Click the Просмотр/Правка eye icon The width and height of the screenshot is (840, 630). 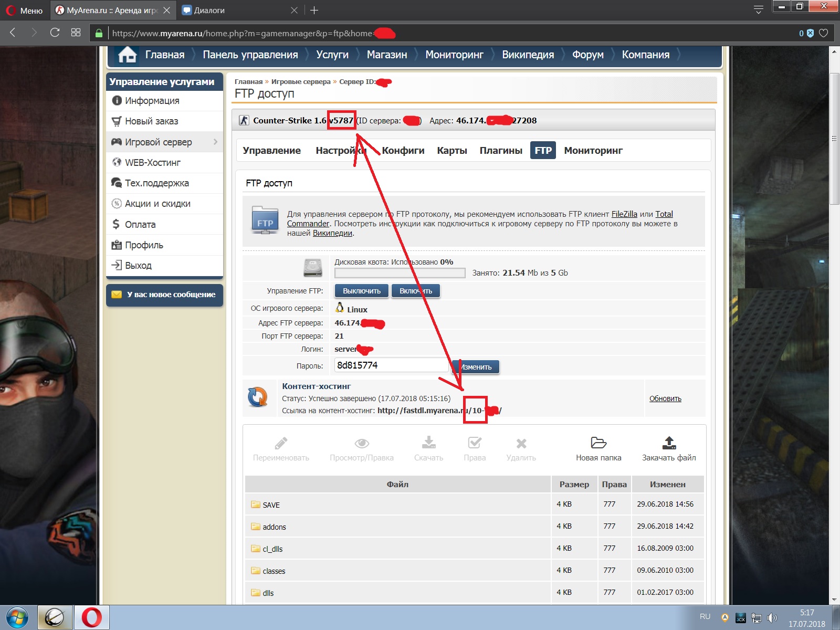coord(362,443)
